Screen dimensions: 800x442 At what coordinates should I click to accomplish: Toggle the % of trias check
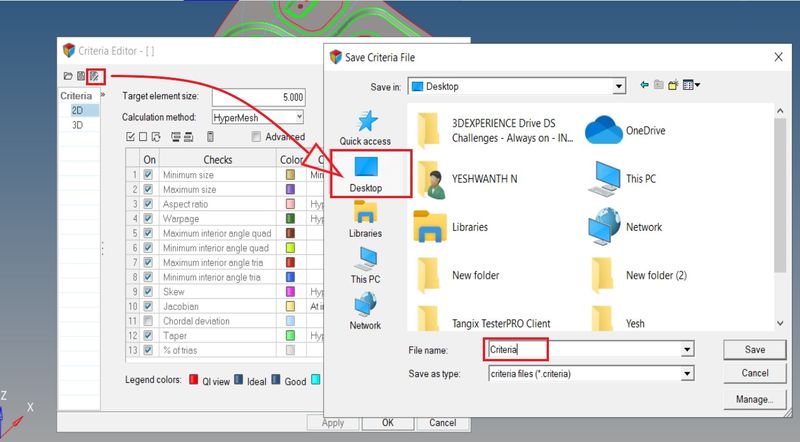(x=148, y=350)
